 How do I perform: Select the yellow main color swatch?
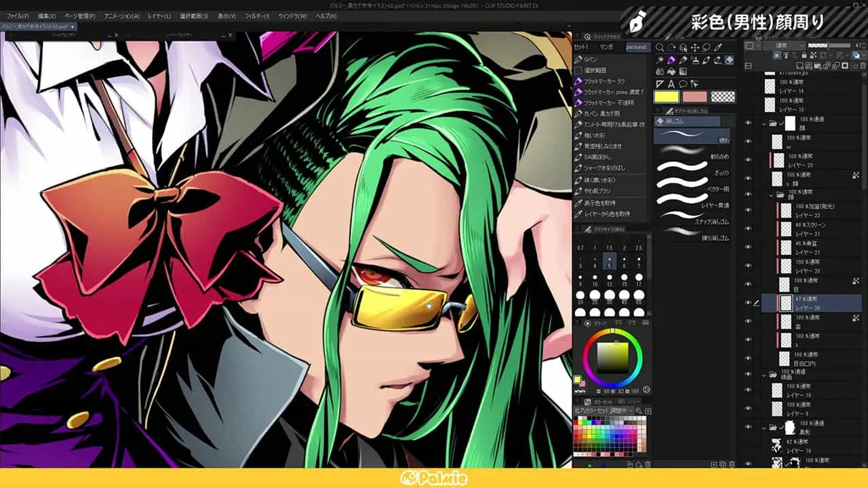tap(666, 97)
